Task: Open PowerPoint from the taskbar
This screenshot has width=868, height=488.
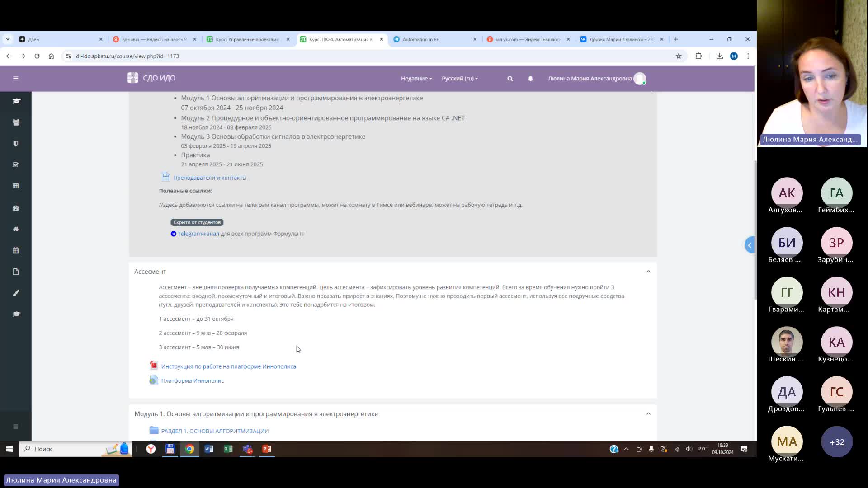Action: (x=267, y=449)
